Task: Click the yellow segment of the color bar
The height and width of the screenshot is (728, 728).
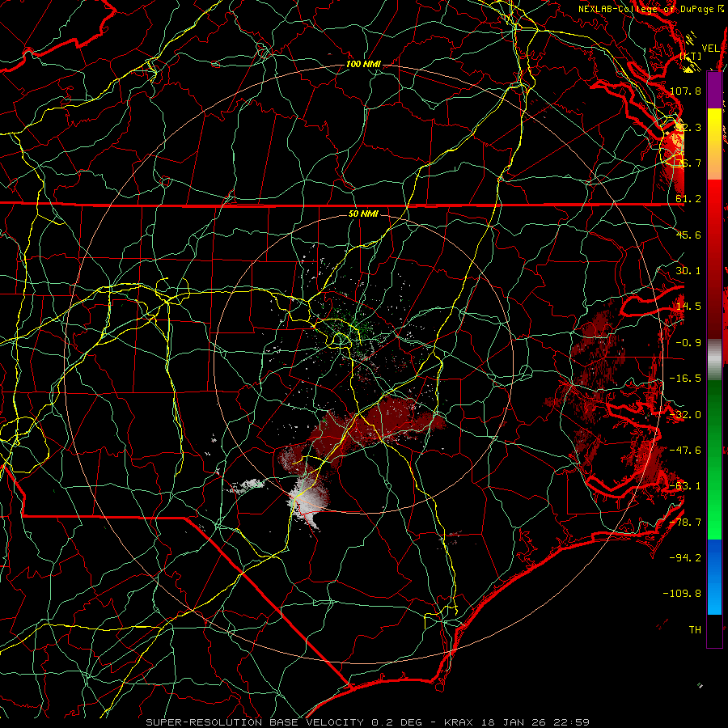Action: 714,144
